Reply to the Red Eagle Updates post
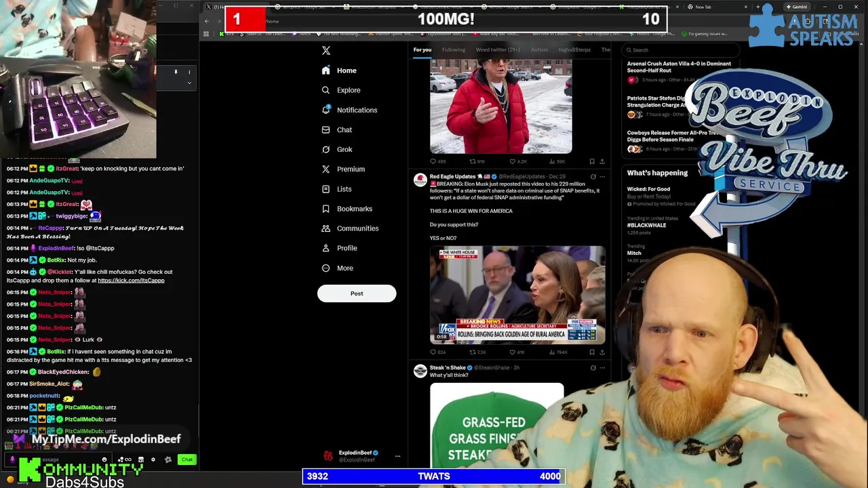This screenshot has width=868, height=488. point(433,352)
